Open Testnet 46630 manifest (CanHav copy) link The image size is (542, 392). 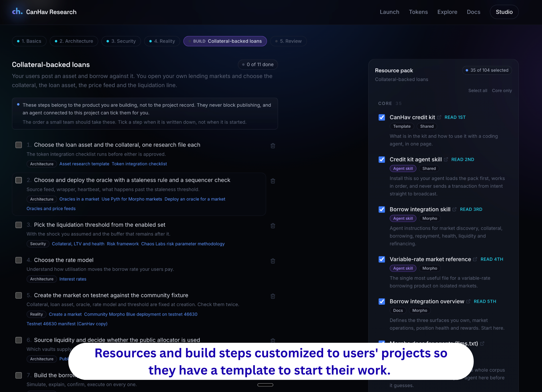click(x=67, y=324)
